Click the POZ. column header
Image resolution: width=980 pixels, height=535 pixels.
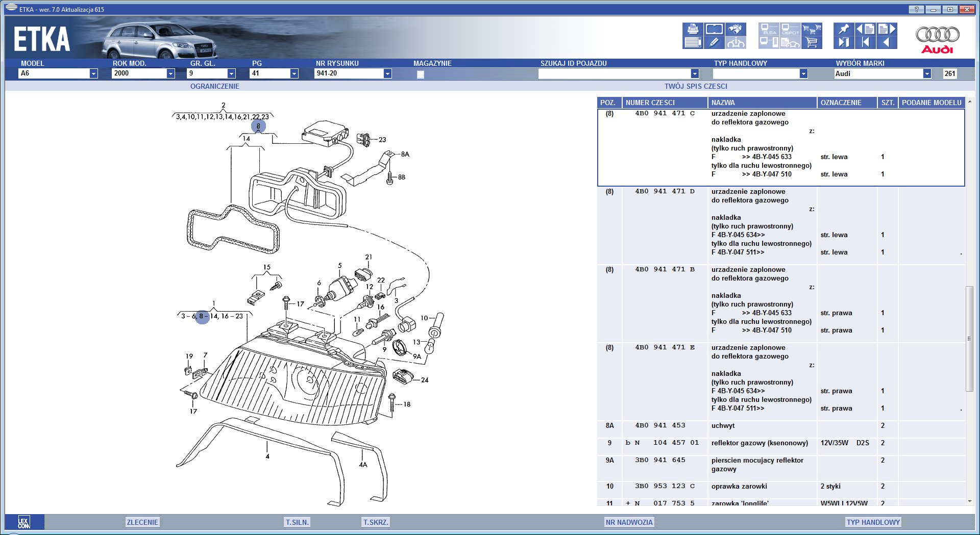pyautogui.click(x=609, y=103)
